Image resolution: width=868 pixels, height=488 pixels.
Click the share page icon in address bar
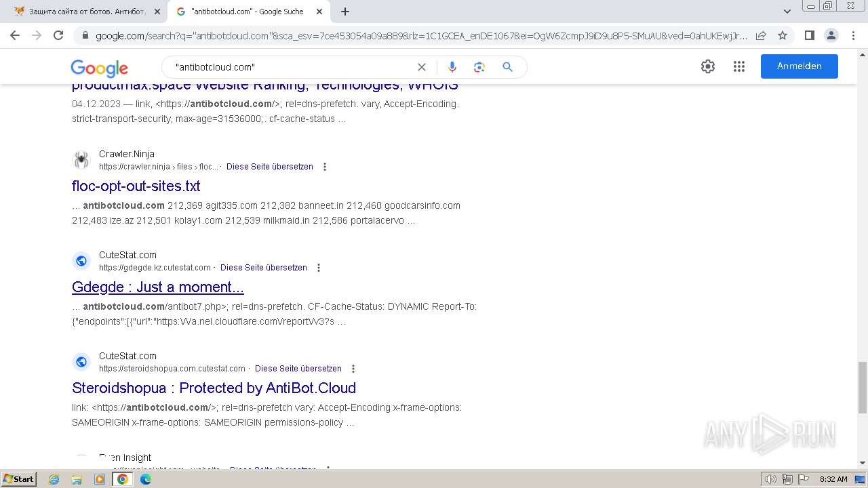coord(761,35)
